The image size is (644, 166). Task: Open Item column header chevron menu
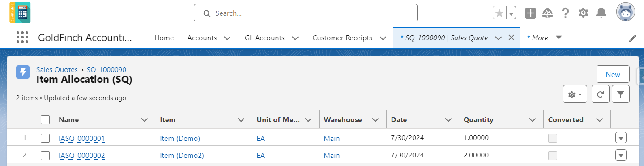241,120
